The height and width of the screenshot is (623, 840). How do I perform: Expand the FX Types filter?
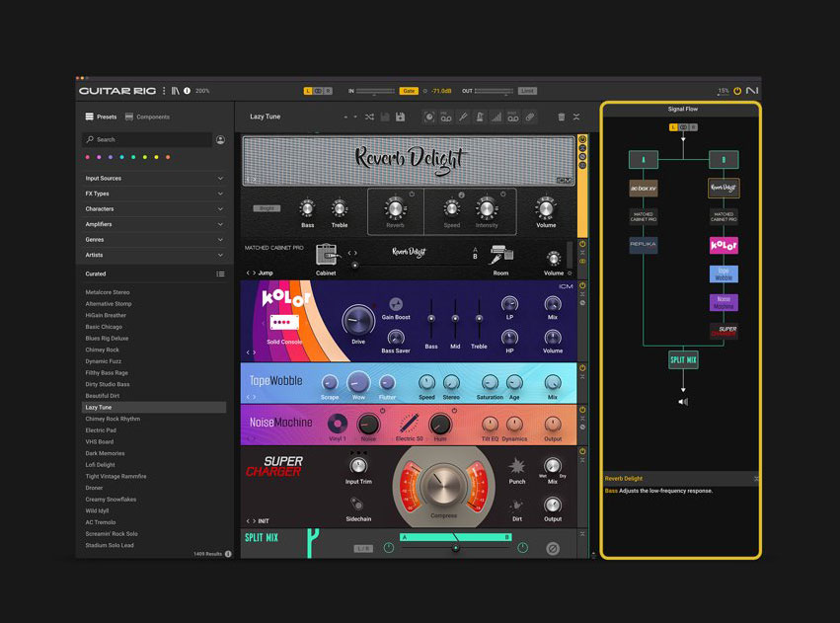(x=154, y=194)
